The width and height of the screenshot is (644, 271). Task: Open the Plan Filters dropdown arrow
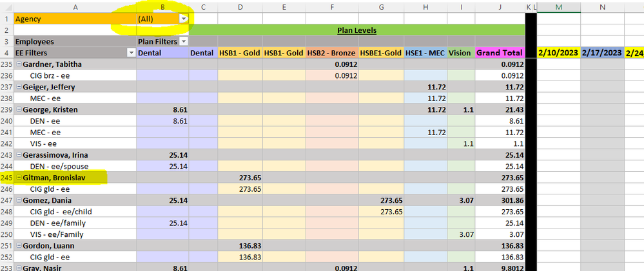pyautogui.click(x=184, y=41)
